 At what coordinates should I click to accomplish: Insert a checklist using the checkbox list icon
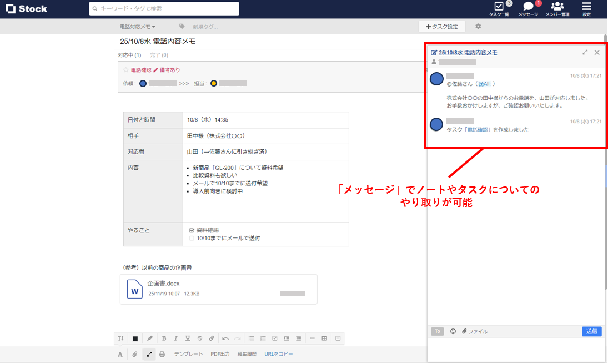(274, 338)
